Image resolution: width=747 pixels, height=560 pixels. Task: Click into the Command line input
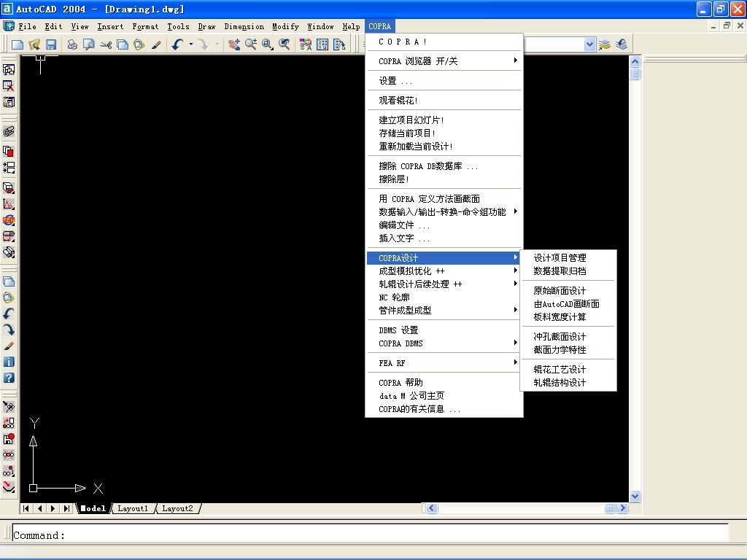click(370, 534)
